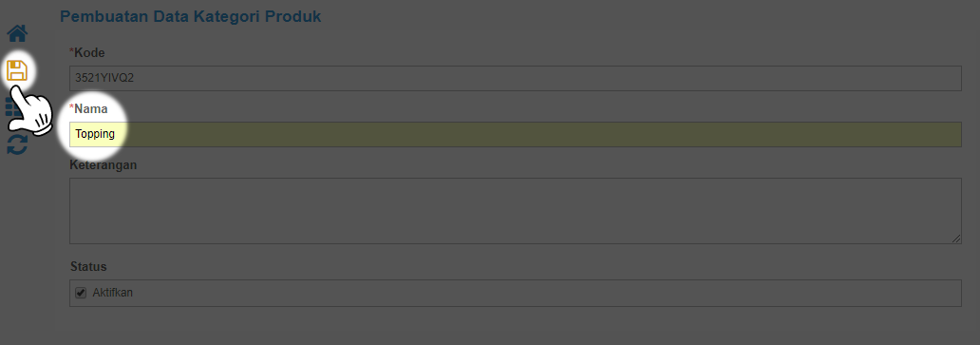Open the data table grid icon
The height and width of the screenshot is (345, 980).
click(x=10, y=107)
